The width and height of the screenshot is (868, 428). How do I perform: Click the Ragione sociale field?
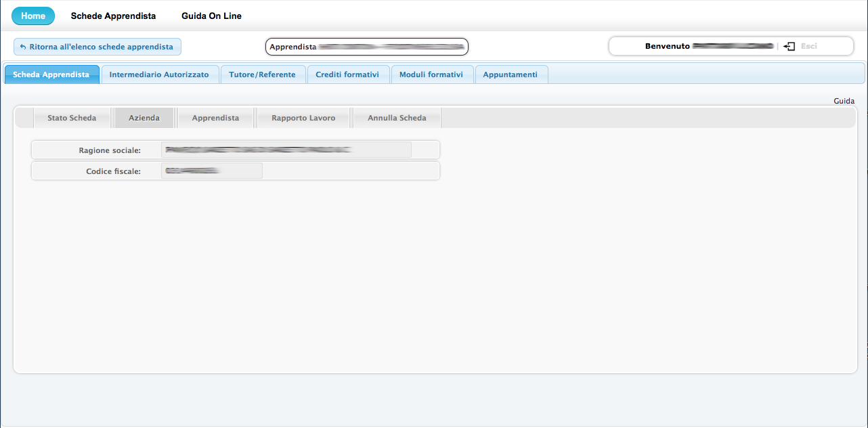point(286,150)
